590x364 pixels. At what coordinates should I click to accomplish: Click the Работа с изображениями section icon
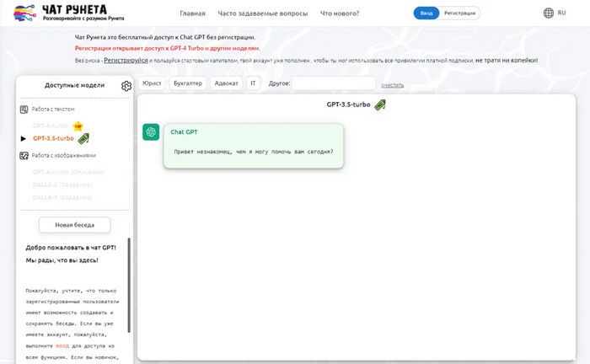tap(24, 156)
